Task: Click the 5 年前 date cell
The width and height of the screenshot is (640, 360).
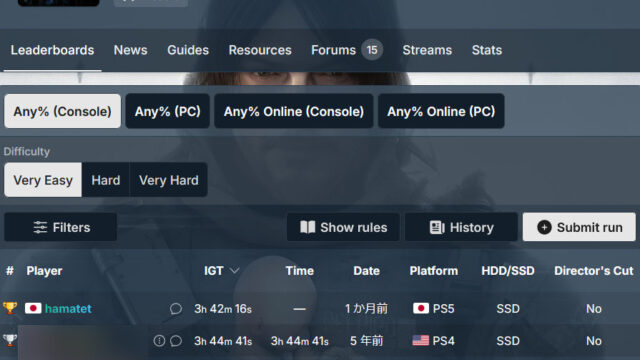Action: coord(367,340)
